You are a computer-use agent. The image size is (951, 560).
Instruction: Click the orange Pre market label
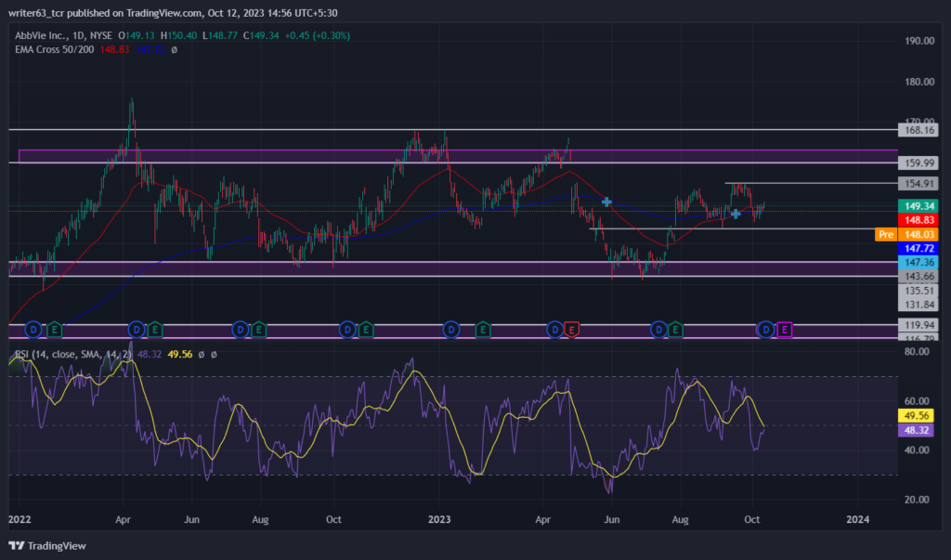click(x=886, y=235)
